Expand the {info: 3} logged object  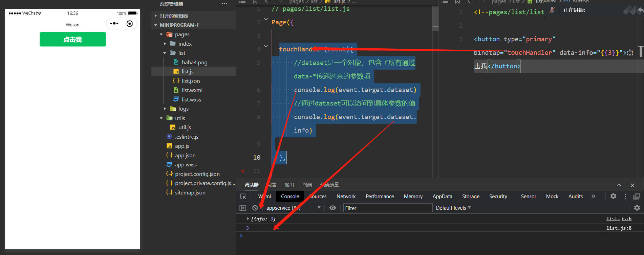pyautogui.click(x=248, y=219)
